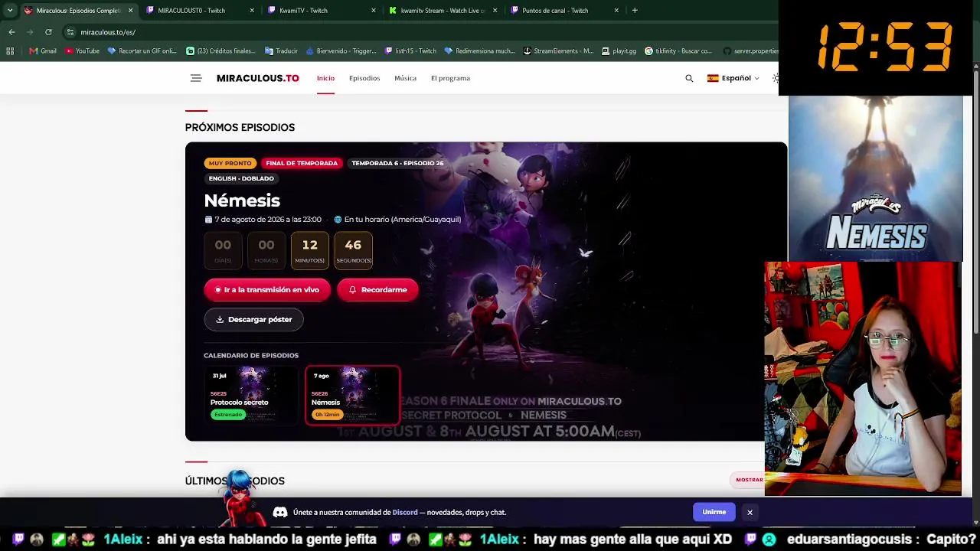Click the 'Estrenado' green status badge

228,415
